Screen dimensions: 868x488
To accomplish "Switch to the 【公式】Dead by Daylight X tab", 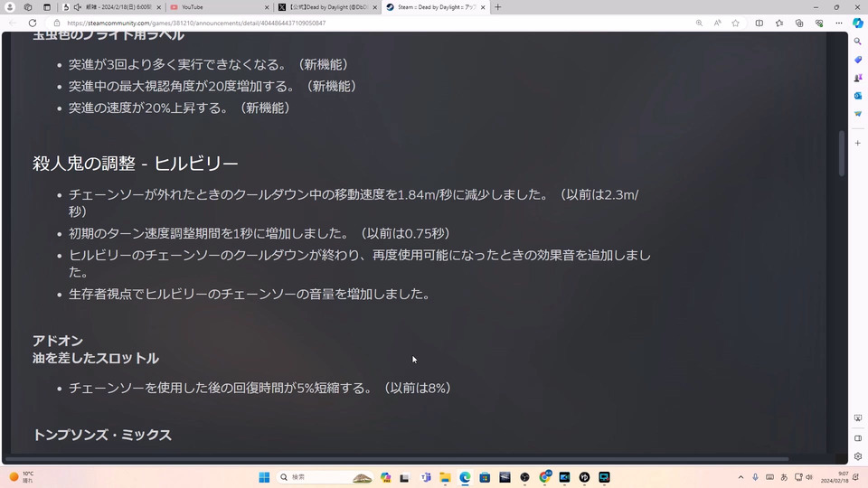I will pyautogui.click(x=326, y=7).
